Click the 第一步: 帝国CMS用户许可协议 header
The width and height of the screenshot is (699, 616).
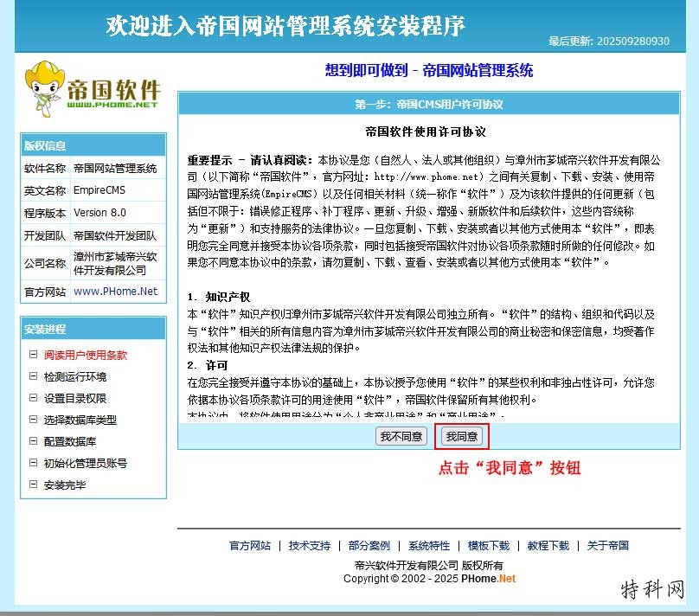(x=429, y=105)
